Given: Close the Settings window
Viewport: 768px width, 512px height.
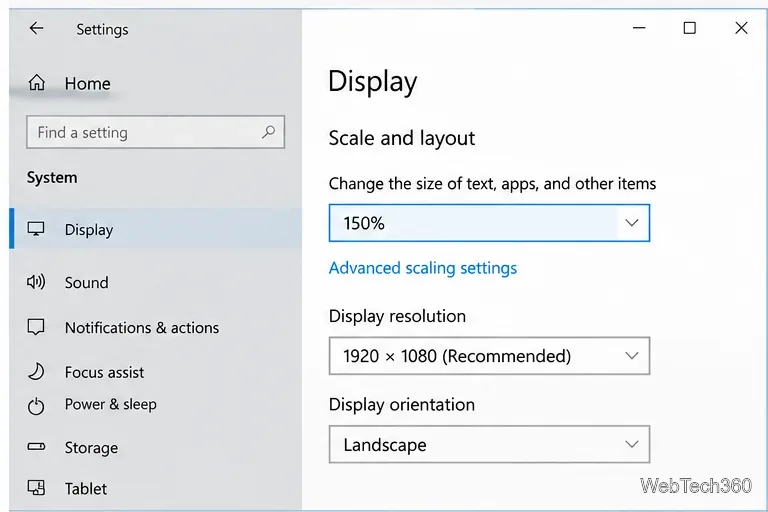Looking at the screenshot, I should pyautogui.click(x=741, y=28).
